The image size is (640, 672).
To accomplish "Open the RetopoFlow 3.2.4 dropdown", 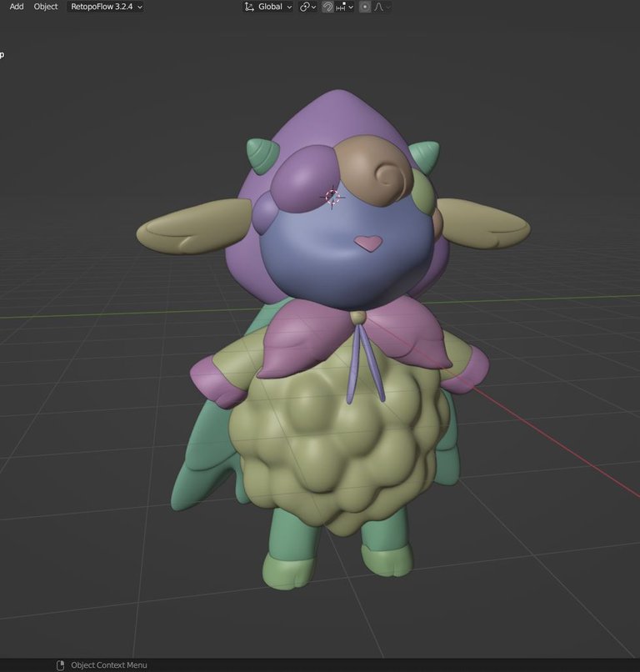I will point(105,7).
